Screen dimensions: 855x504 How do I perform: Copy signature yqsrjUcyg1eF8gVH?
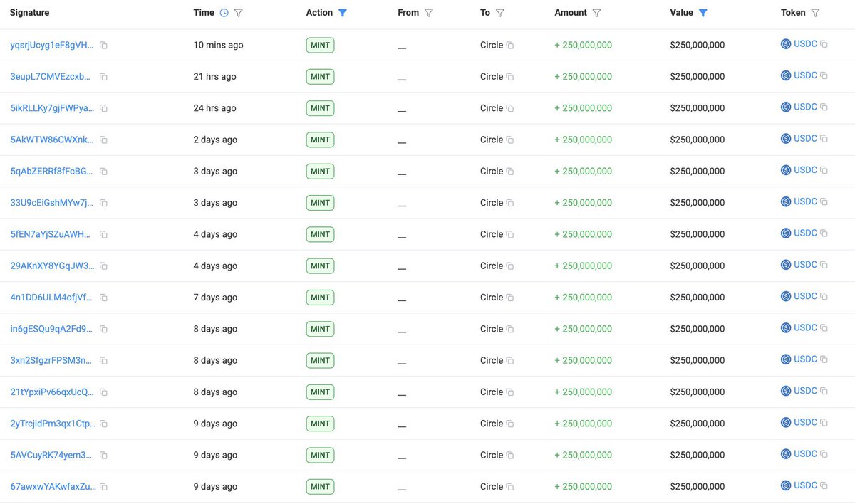coord(103,46)
